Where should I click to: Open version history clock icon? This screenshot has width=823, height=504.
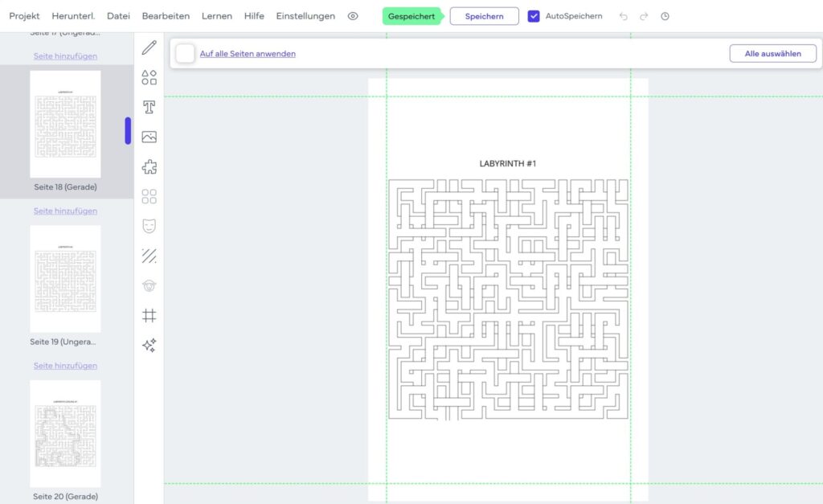tap(665, 16)
